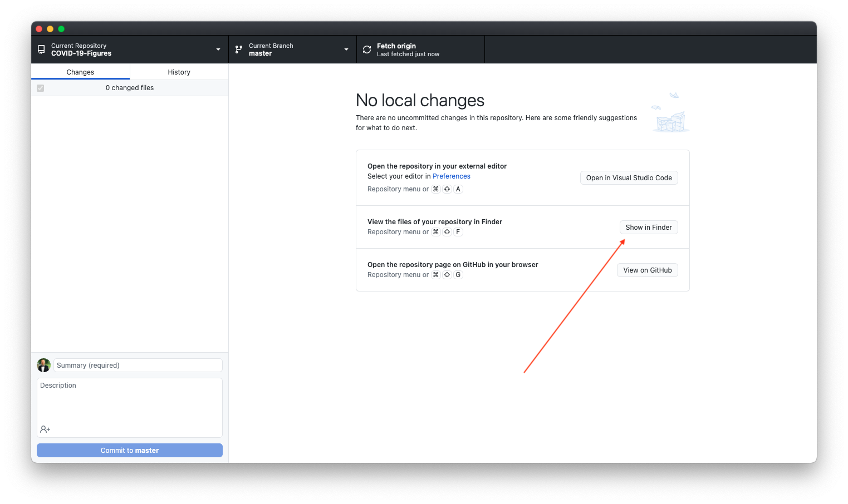The height and width of the screenshot is (504, 848).
Task: Click the user avatar beside Summary field
Action: click(43, 365)
